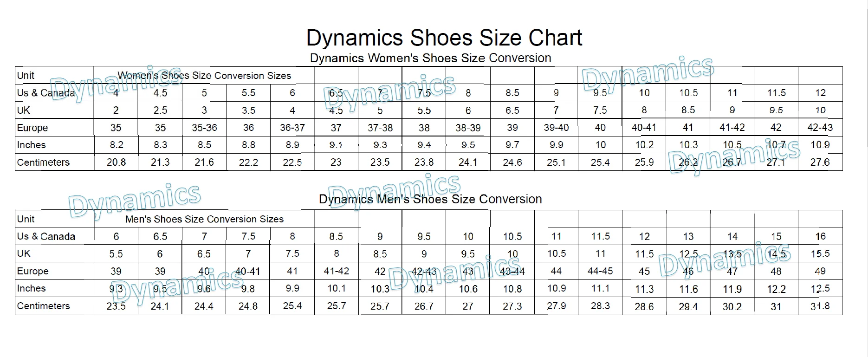Viewport: 868px width, 357px height.
Task: Select the 'Unit' label in women's table
Action: click(26, 75)
